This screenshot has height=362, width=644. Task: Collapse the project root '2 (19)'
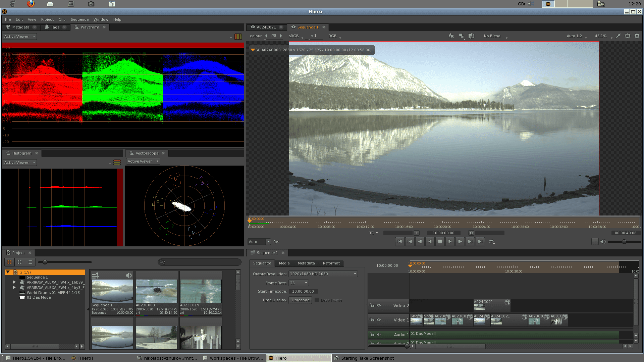coord(8,272)
